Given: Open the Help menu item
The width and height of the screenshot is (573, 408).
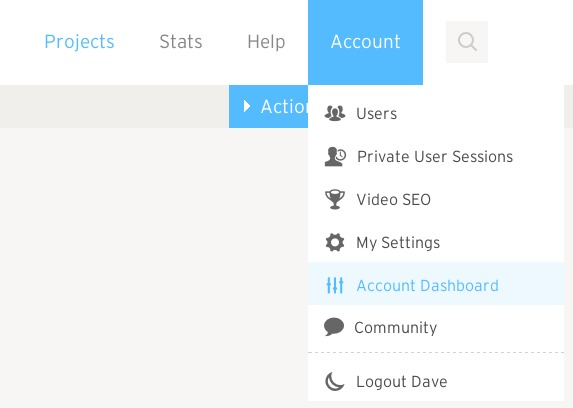Looking at the screenshot, I should (x=266, y=42).
